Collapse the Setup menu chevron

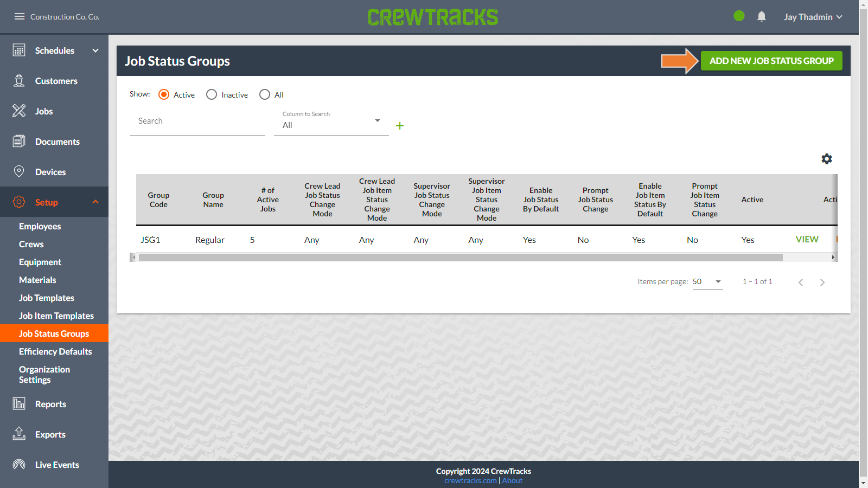point(95,202)
